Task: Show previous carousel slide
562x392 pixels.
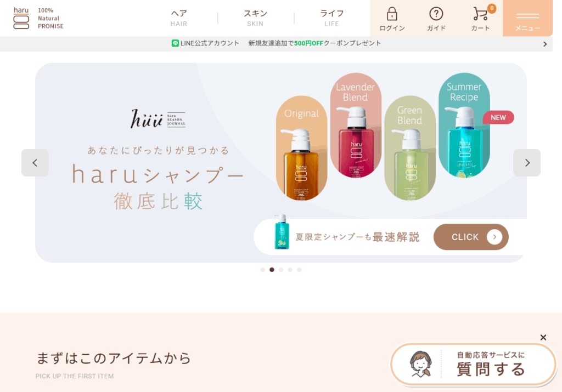Action: click(35, 163)
